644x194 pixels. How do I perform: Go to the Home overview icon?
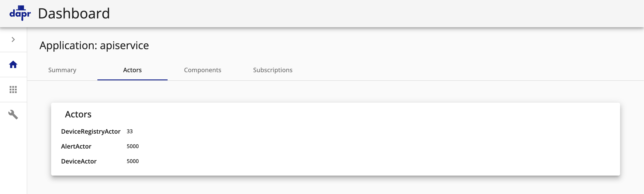(x=13, y=65)
